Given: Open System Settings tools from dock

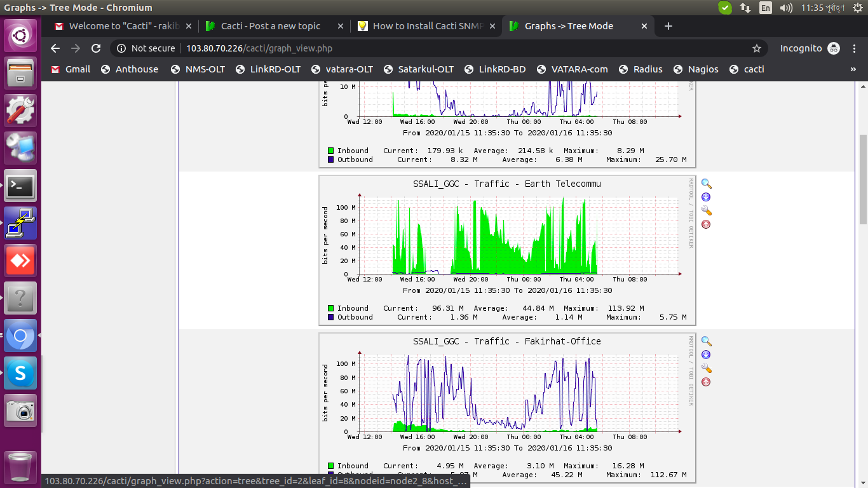Looking at the screenshot, I should pyautogui.click(x=20, y=111).
